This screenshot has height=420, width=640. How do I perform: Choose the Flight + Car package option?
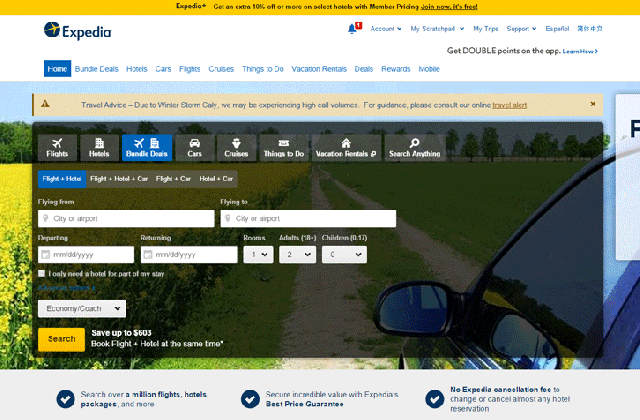pyautogui.click(x=173, y=178)
